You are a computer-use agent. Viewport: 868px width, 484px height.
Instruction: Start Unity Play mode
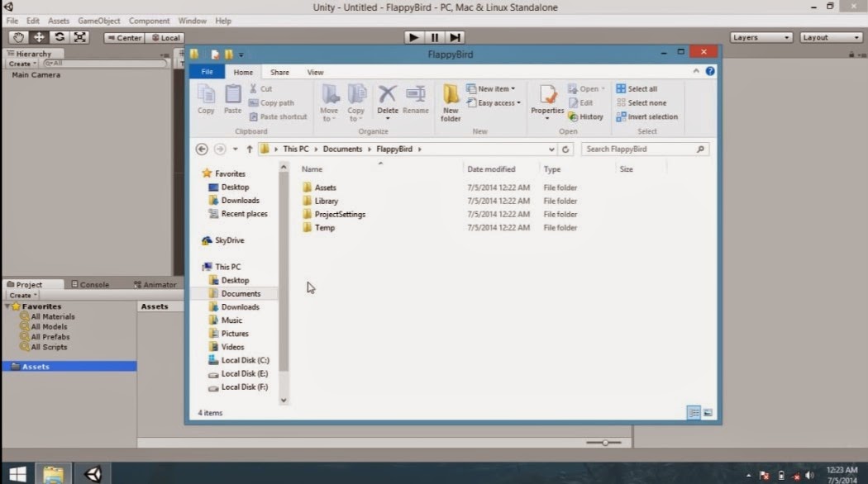coord(413,37)
